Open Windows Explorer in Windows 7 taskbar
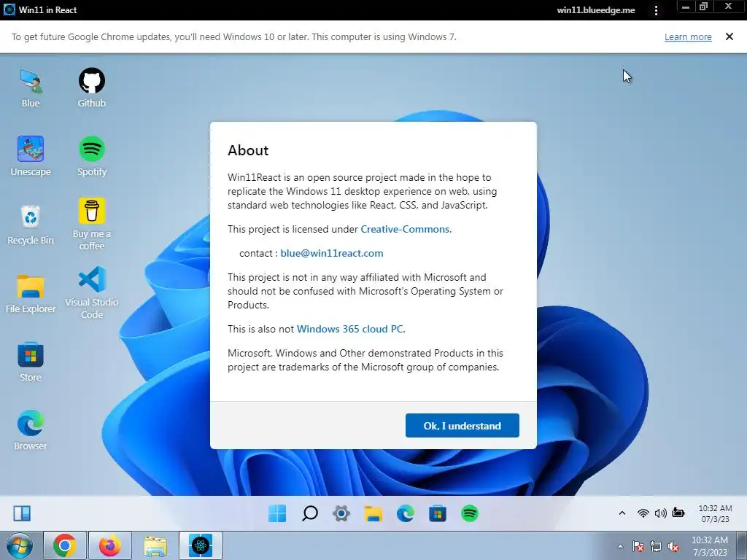This screenshot has height=560, width=747. click(x=155, y=545)
